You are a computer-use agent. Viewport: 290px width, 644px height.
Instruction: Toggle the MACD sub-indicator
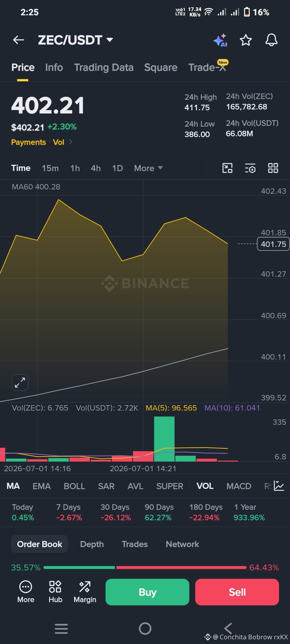[239, 486]
